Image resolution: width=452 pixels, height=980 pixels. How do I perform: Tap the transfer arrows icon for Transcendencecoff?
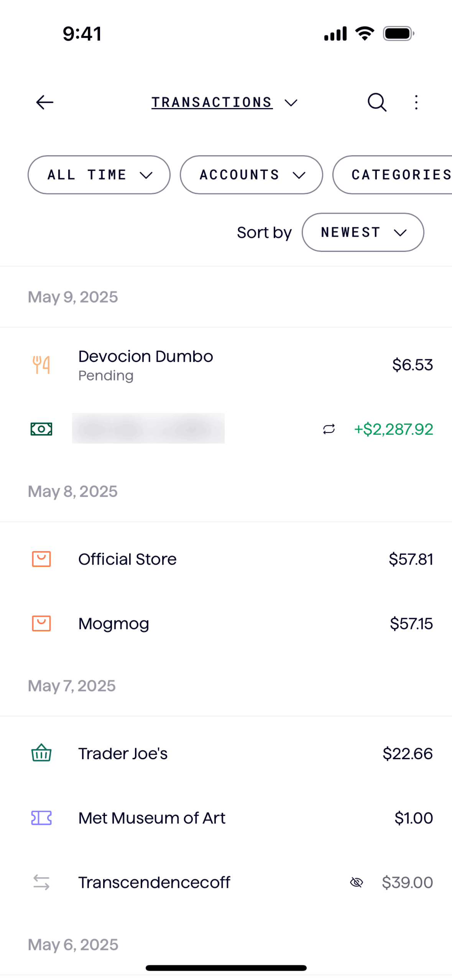click(41, 882)
